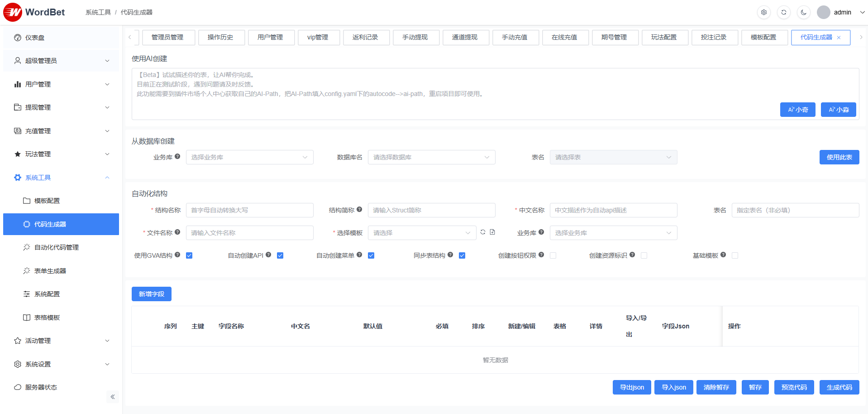This screenshot has height=414, width=868.
Task: Click the 生成代码 button
Action: coord(839,387)
